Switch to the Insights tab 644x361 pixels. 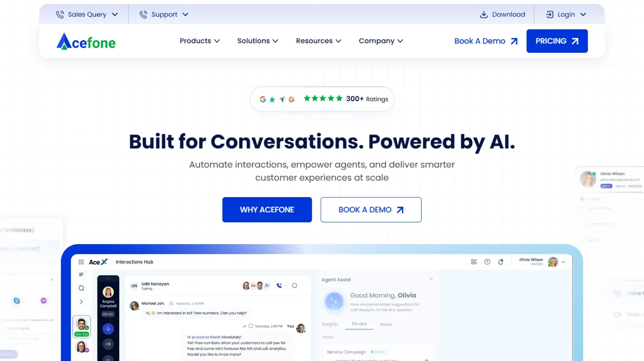tap(330, 324)
